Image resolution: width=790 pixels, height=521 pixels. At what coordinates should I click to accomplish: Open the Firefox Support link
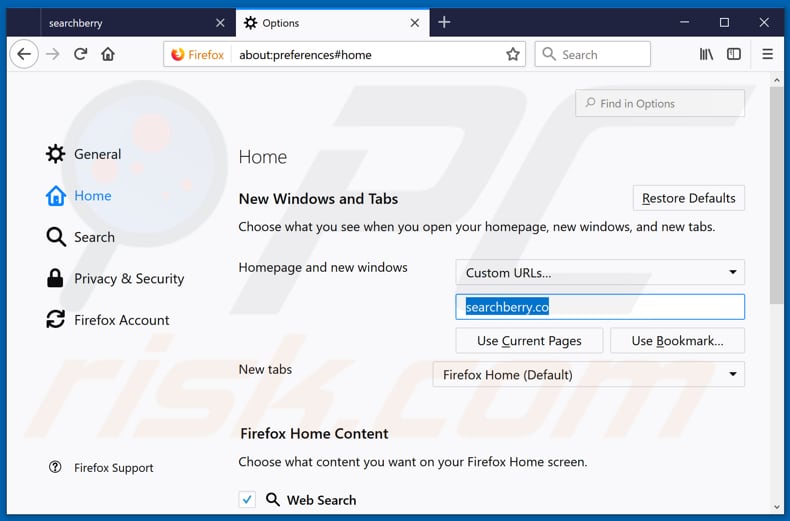(x=101, y=468)
